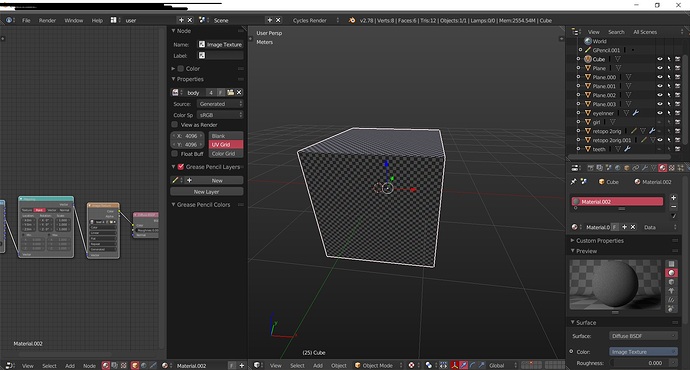Select Shader nodes tree type icon
This screenshot has height=370, width=690.
(106, 366)
